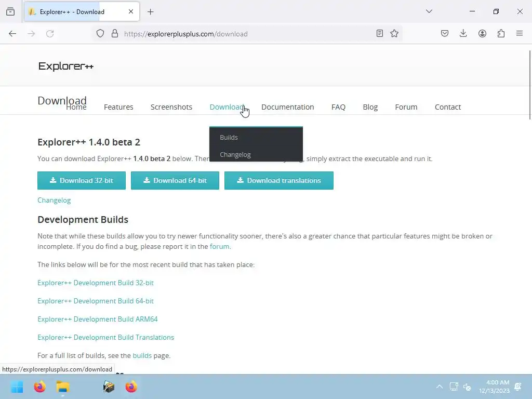The image size is (532, 399).
Task: Go back to the previous page
Action: [x=12, y=34]
